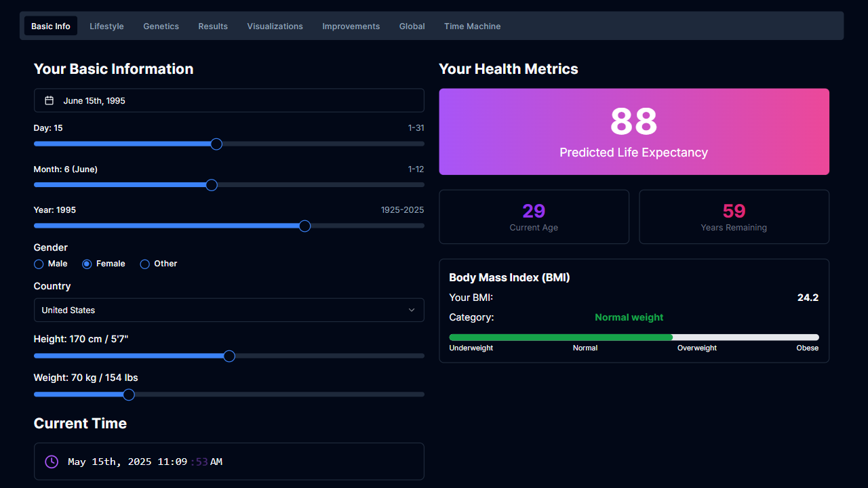Click the clock icon in Current Time

51,462
